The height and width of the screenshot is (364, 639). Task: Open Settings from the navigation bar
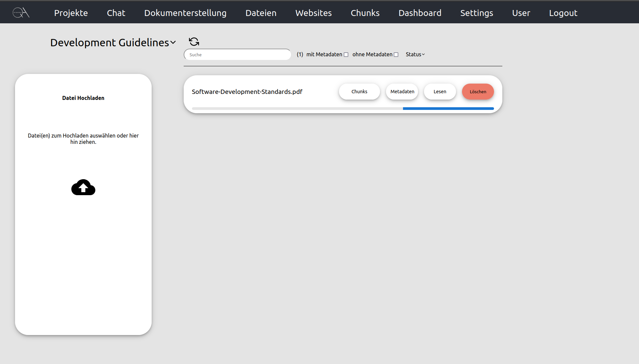click(476, 13)
